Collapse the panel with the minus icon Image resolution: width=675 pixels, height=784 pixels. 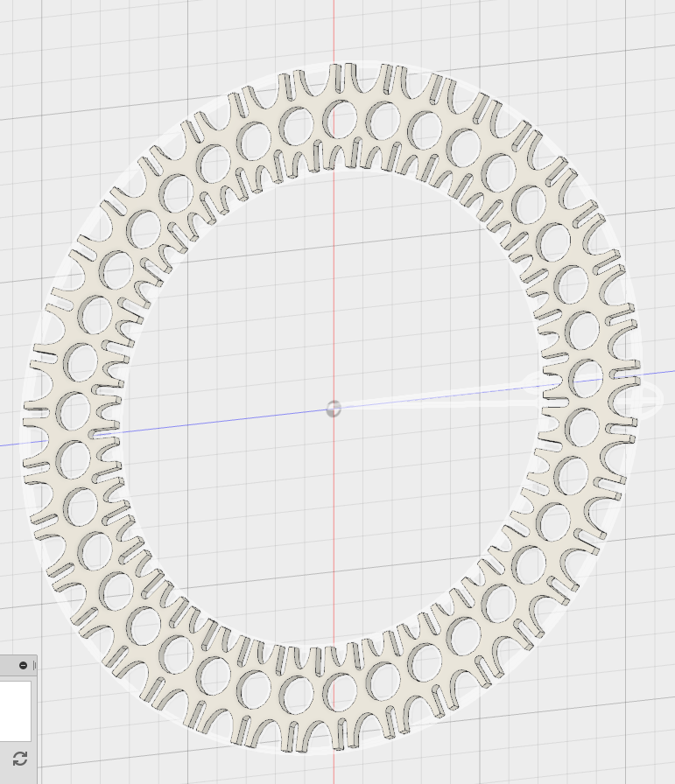pos(23,665)
